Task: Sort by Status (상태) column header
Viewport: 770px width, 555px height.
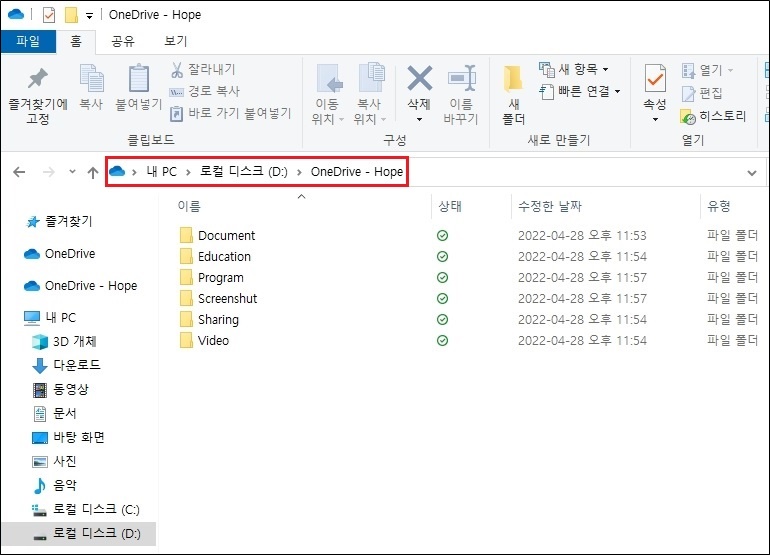Action: pos(450,206)
